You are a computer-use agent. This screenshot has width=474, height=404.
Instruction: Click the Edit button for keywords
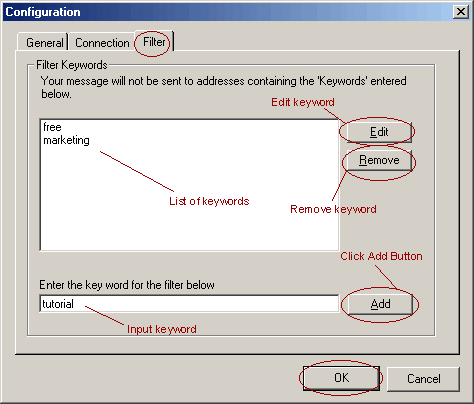pos(379,132)
